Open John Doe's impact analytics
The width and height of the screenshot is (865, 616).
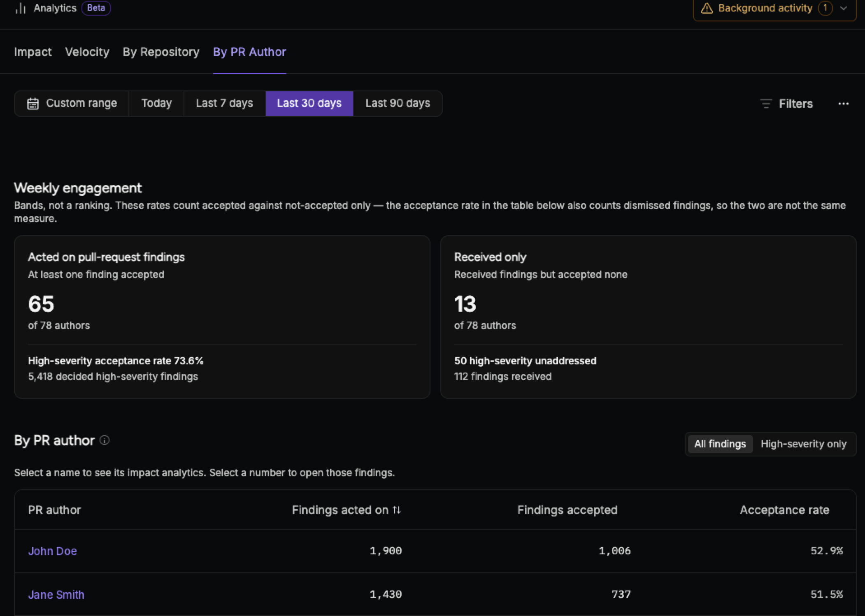tap(52, 551)
